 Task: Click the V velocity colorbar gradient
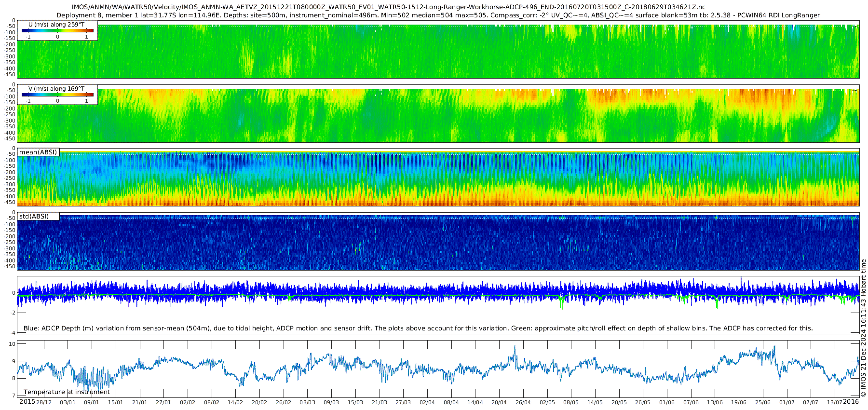[x=57, y=95]
